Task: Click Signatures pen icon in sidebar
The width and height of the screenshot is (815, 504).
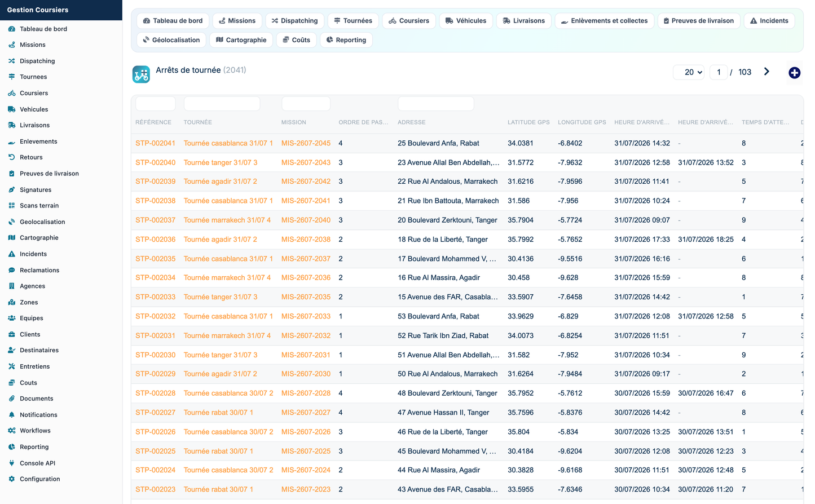Action: 11,190
